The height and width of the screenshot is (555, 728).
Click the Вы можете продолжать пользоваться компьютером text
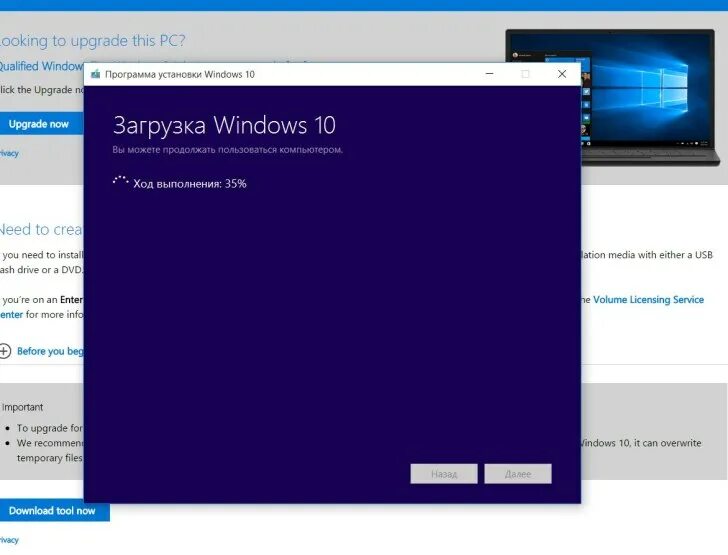[x=228, y=150]
